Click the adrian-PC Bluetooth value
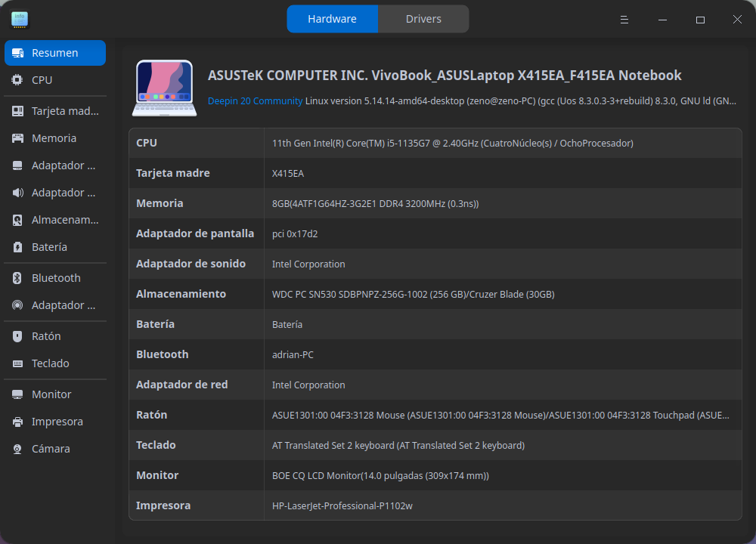 (293, 354)
